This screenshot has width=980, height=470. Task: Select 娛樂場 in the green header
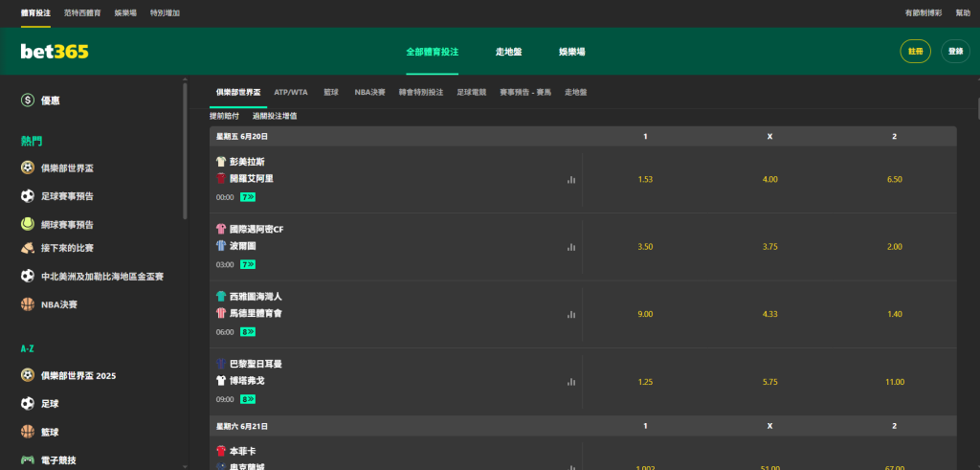click(572, 52)
